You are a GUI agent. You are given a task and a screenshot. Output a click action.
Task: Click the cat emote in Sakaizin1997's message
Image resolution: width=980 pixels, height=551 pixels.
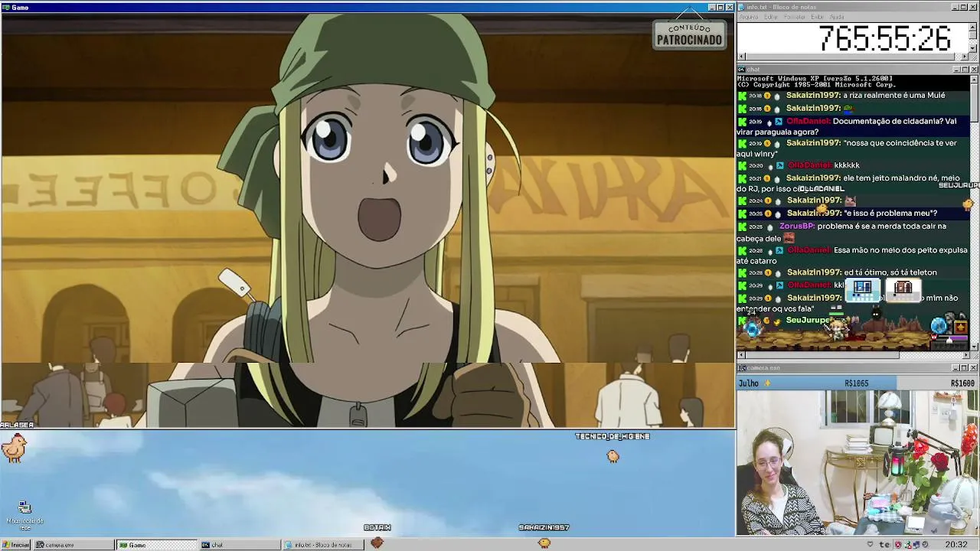(x=850, y=201)
